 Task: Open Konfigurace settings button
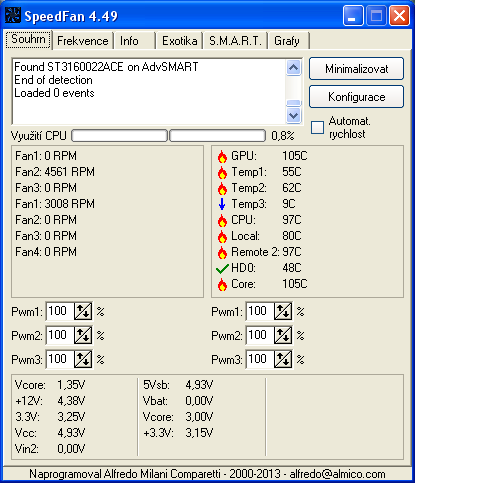(x=356, y=97)
